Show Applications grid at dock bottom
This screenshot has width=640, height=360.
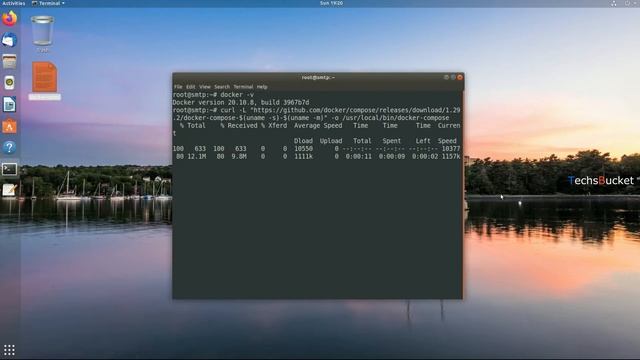[9, 350]
